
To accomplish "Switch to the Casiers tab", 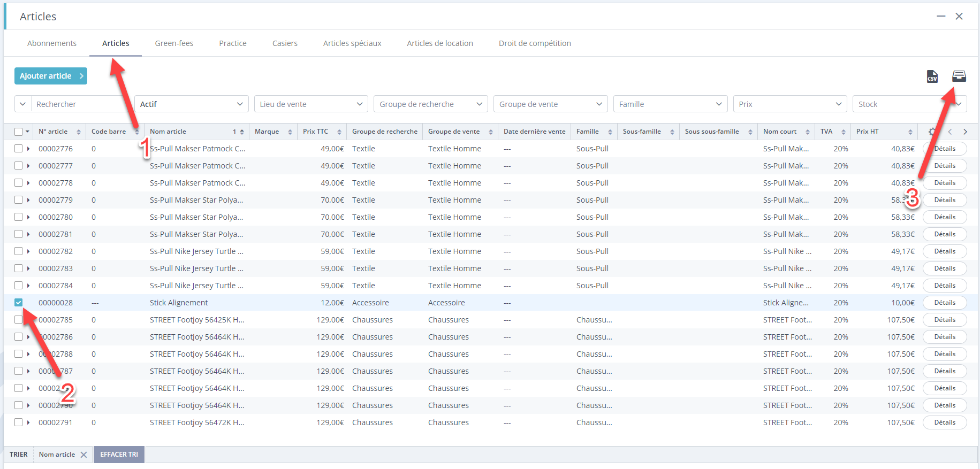I will tap(285, 43).
